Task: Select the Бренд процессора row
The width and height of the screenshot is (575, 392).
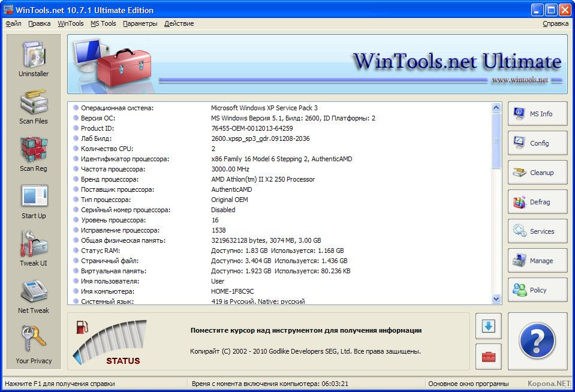Action: pyautogui.click(x=279, y=179)
